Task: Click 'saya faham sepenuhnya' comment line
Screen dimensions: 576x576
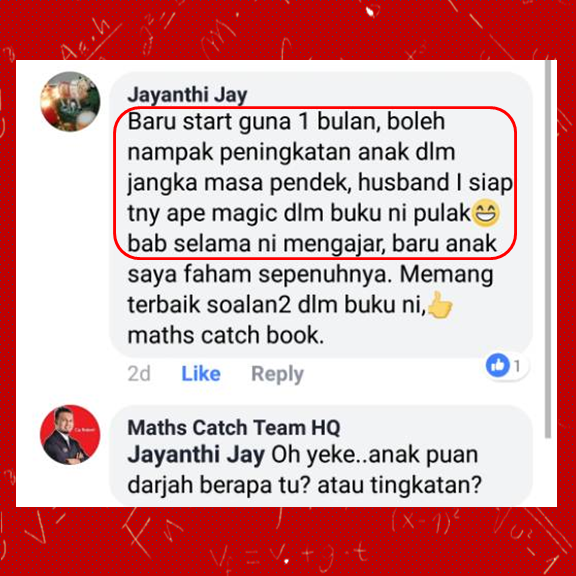Action: pyautogui.click(x=257, y=274)
